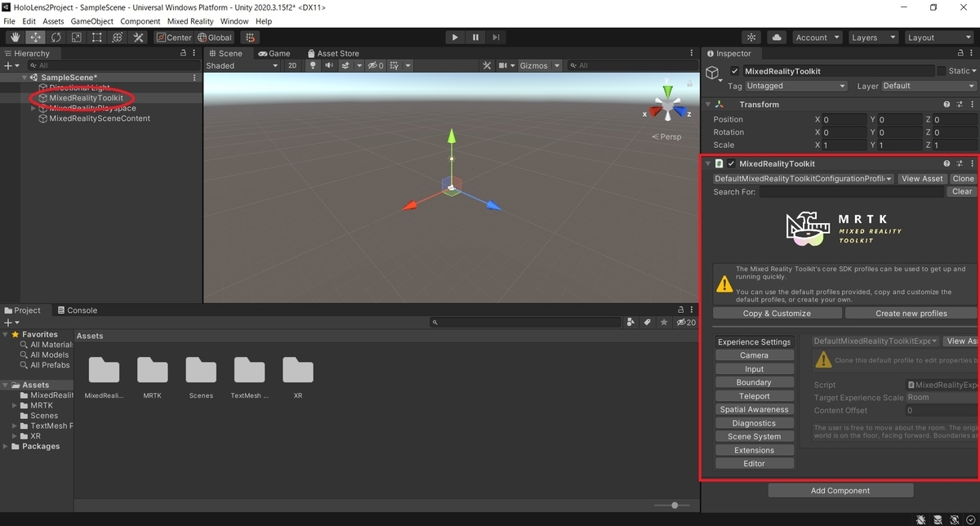Open the Gizmos dropdown arrow

click(558, 65)
